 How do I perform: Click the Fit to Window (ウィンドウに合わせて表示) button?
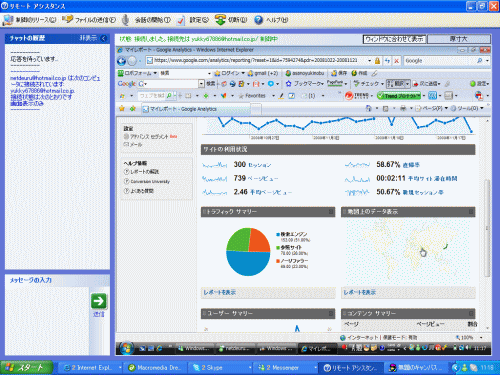coord(394,39)
